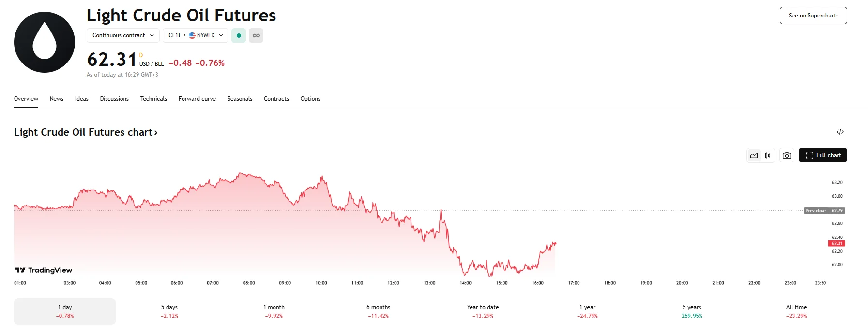Open the CL1! NYMEX symbol dropdown

click(x=196, y=35)
